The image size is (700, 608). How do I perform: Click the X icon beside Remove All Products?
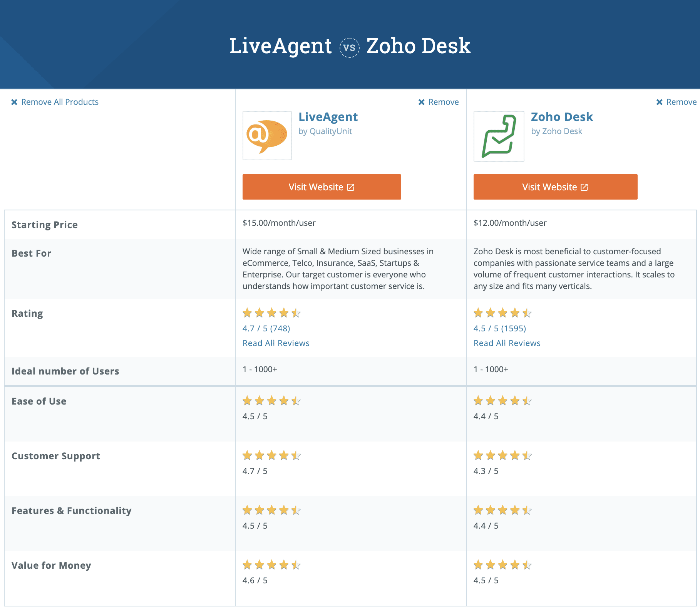(14, 102)
